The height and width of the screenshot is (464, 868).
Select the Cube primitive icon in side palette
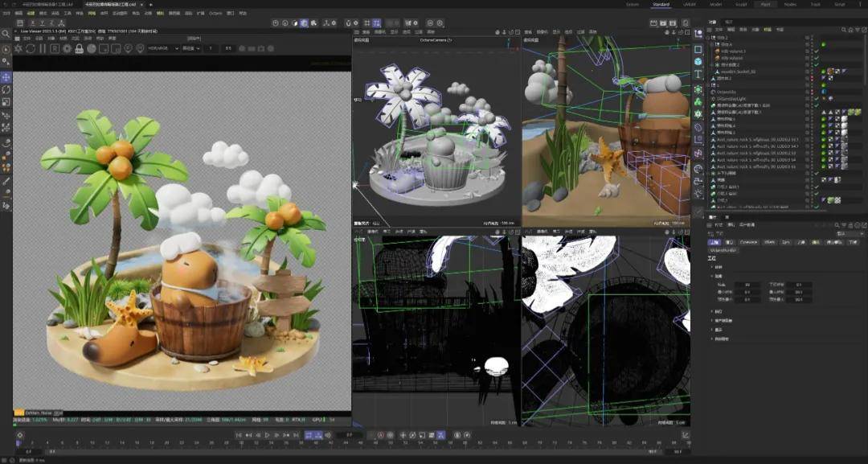coord(698,61)
